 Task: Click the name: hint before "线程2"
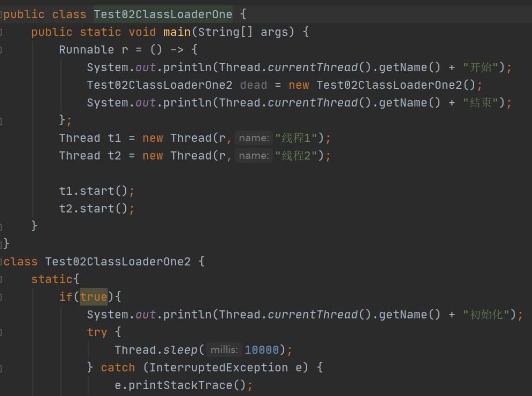coord(254,156)
